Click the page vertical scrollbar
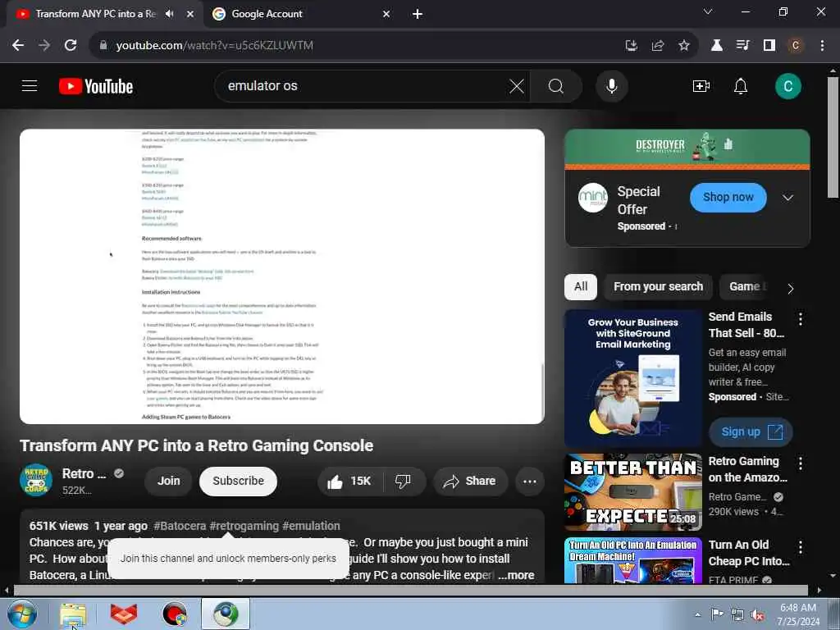The width and height of the screenshot is (840, 630). tap(833, 138)
